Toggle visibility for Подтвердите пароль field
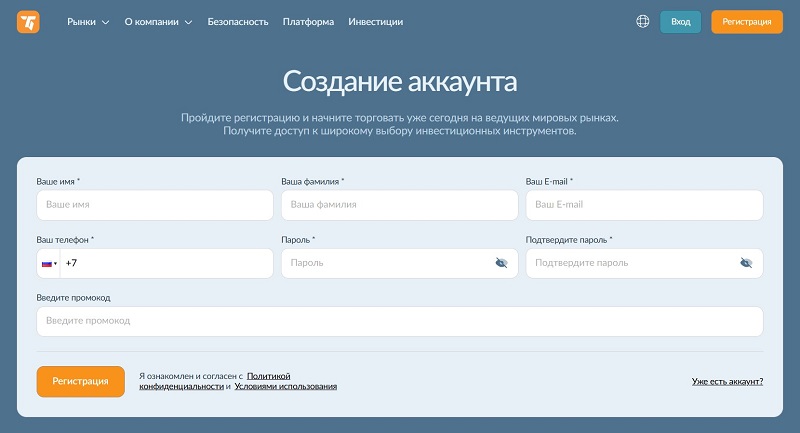This screenshot has height=433, width=800. [x=746, y=263]
